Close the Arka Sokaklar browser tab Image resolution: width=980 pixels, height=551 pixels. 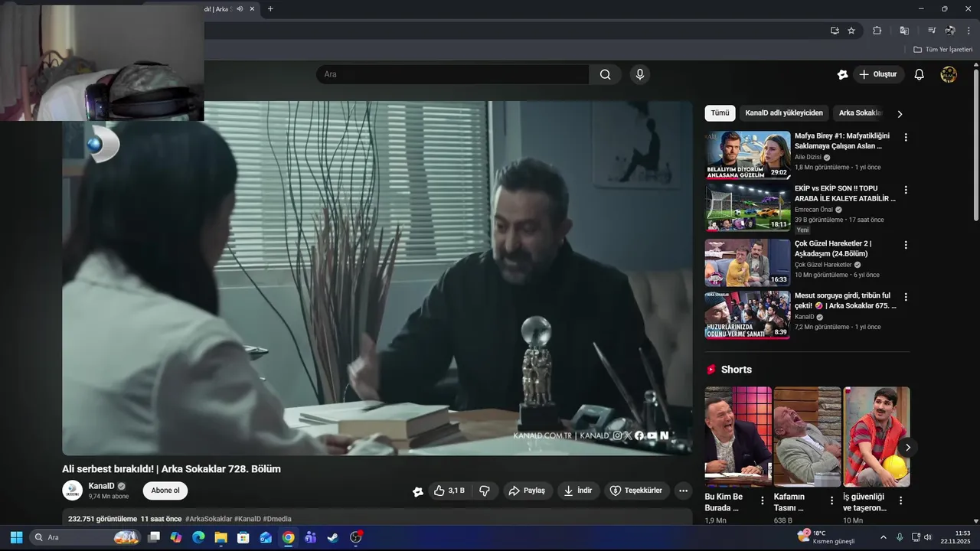(252, 9)
